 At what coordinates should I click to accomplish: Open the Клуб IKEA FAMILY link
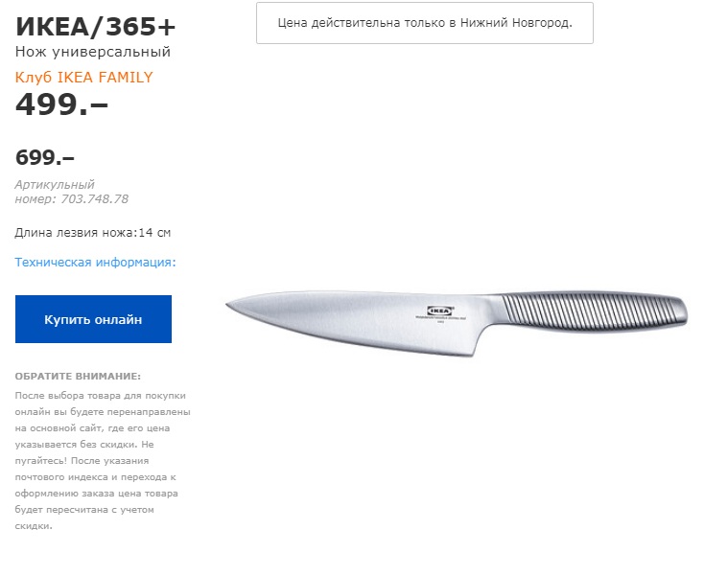click(84, 77)
